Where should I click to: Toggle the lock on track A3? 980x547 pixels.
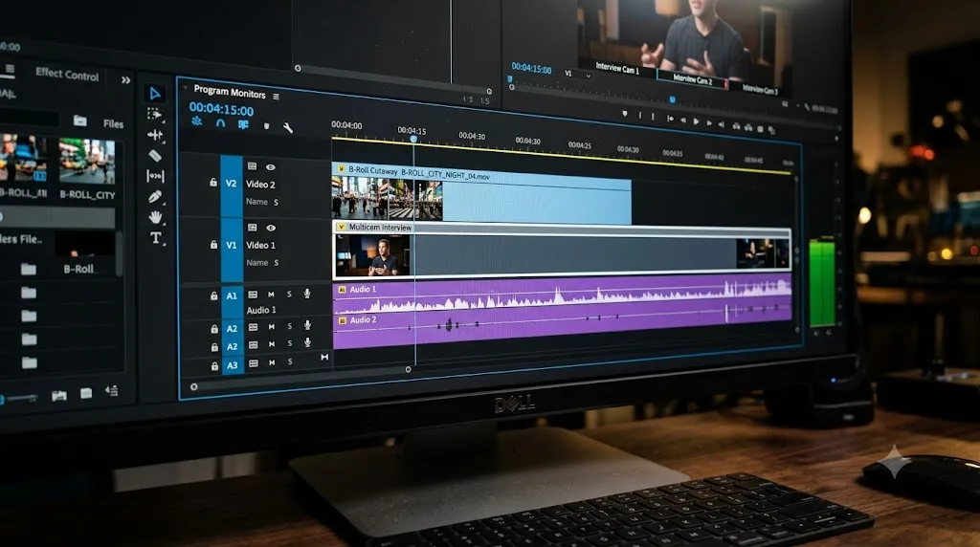click(214, 366)
